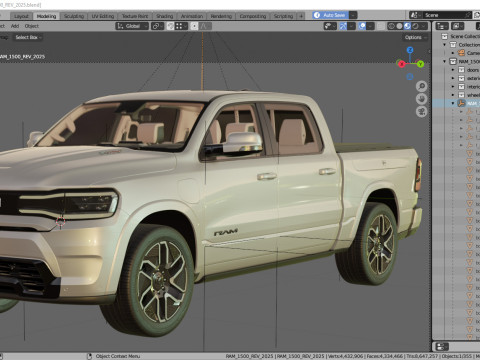Screen dimensions: 480x360
Task: Open the Animation workspace tab
Action: click(x=192, y=16)
